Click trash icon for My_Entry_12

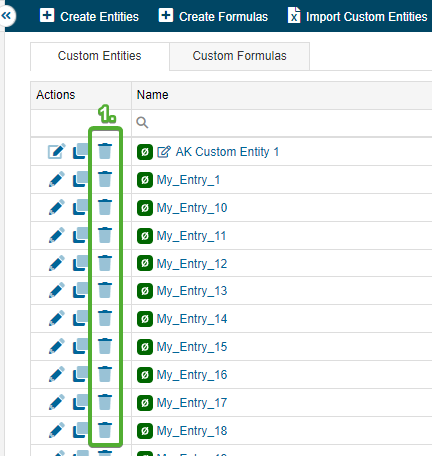click(x=105, y=263)
